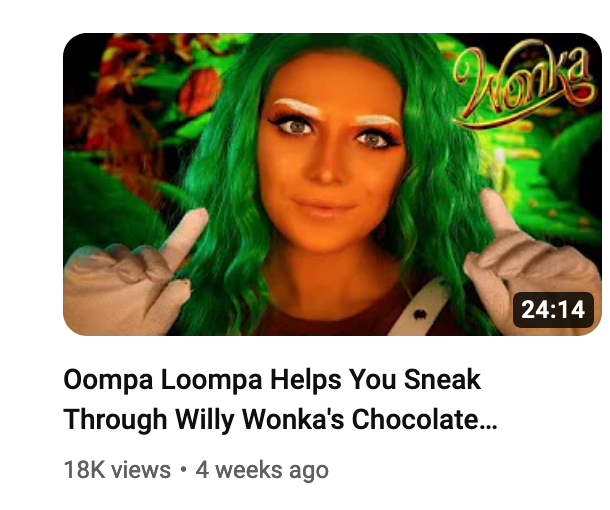The image size is (610, 510).
Task: Click the "4 weeks ago" upload date
Action: point(262,470)
